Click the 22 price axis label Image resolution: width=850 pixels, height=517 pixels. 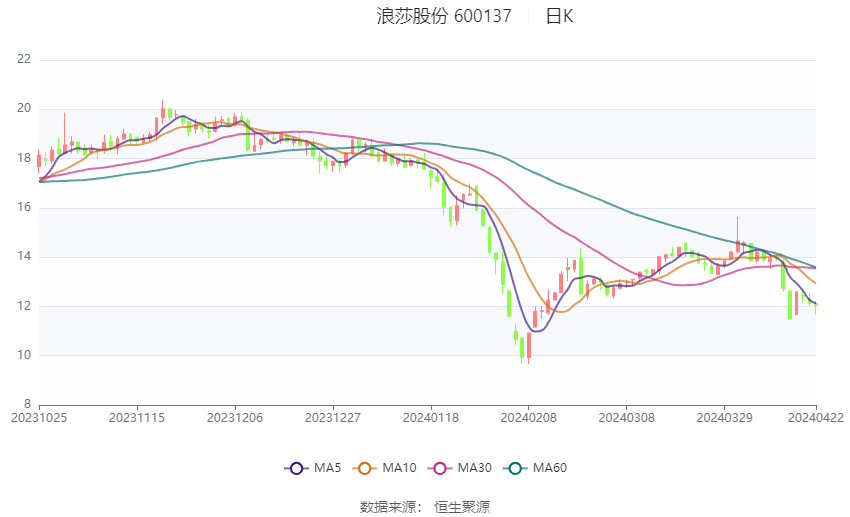coord(24,59)
